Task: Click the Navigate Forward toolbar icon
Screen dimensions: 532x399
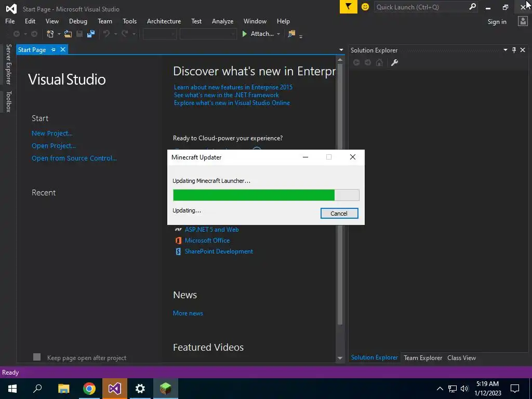Action: pyautogui.click(x=34, y=34)
